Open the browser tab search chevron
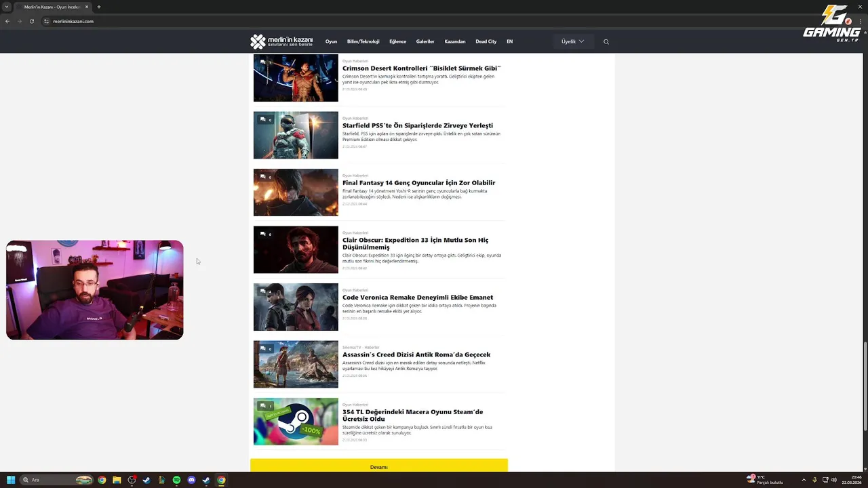 (7, 7)
